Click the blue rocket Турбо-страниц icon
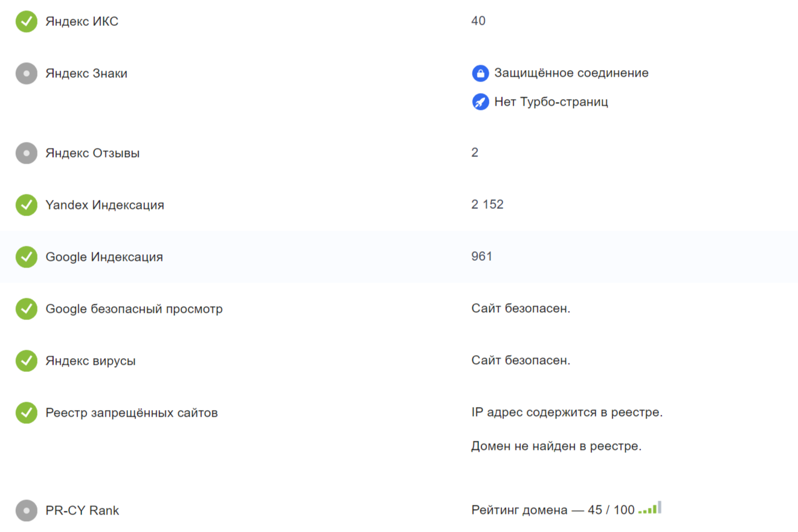 click(x=480, y=102)
